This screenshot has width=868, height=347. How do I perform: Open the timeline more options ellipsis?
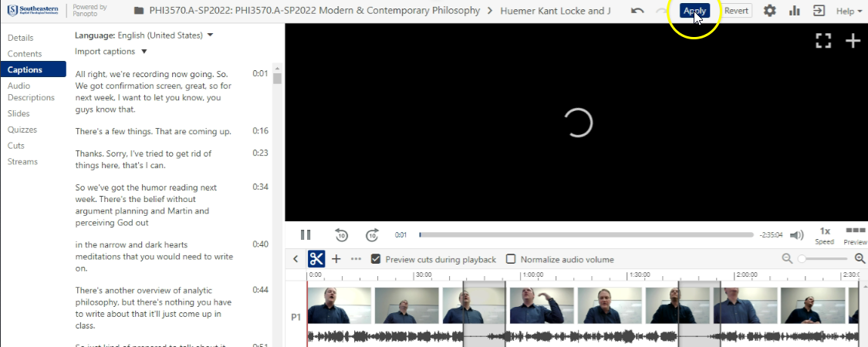[356, 259]
